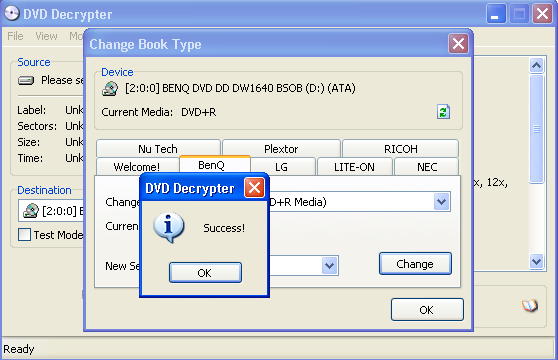
Task: Click the BENQ DVD DD DW1640 device text
Action: pos(240,88)
